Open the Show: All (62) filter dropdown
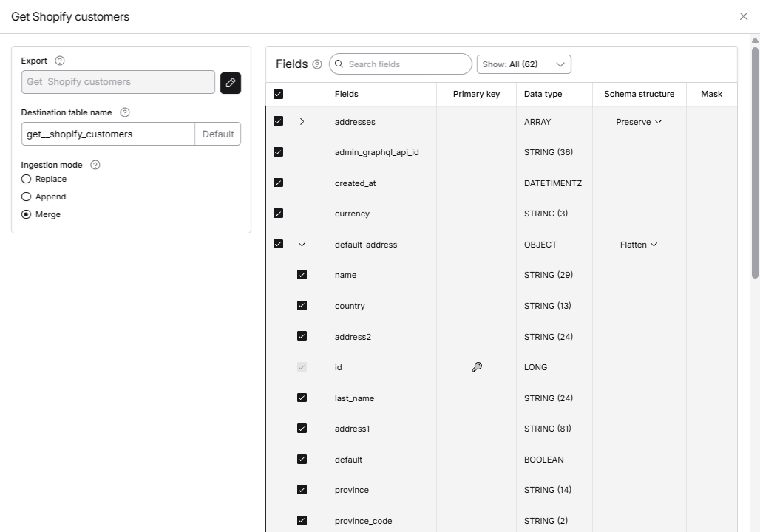This screenshot has width=760, height=532. point(524,64)
